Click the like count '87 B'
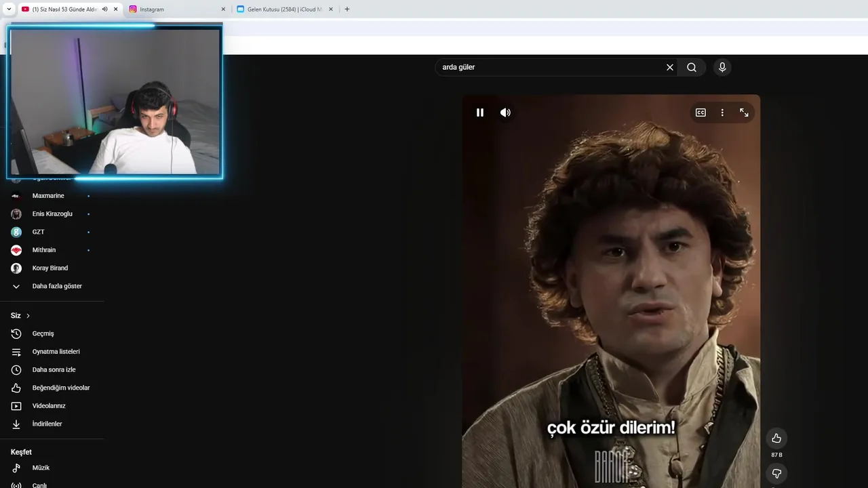Screen dimensions: 868x488 pyautogui.click(x=776, y=455)
